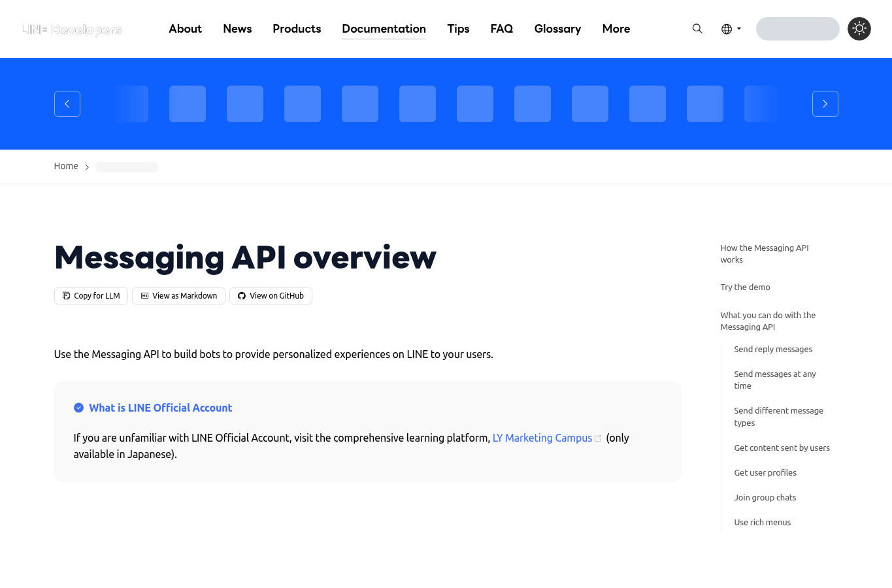The image size is (892, 588).
Task: Jump to Get user profiles section
Action: click(765, 472)
